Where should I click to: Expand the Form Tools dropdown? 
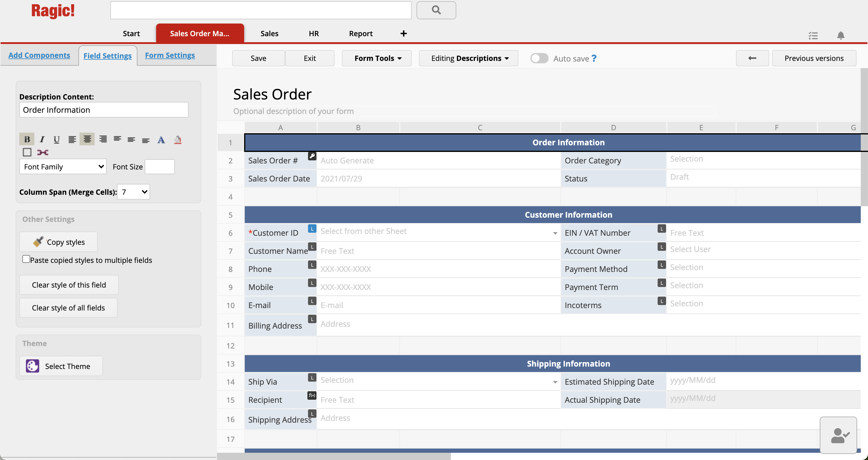click(x=376, y=58)
